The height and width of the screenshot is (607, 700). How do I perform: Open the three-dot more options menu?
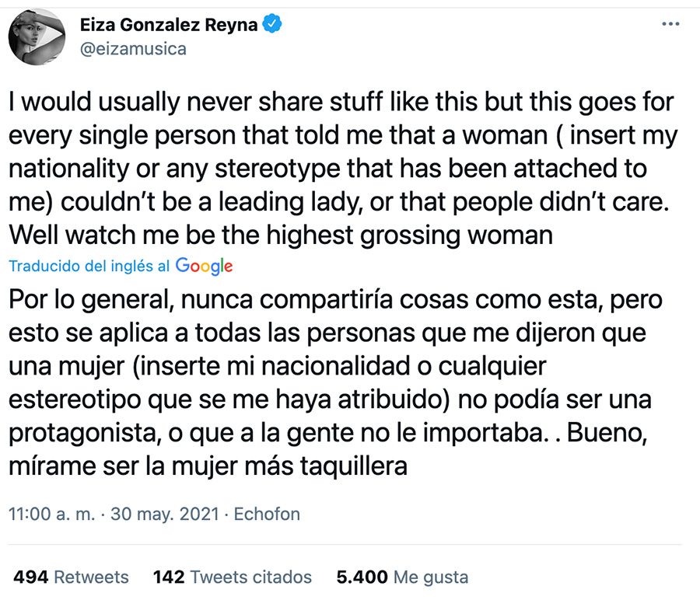pyautogui.click(x=670, y=24)
